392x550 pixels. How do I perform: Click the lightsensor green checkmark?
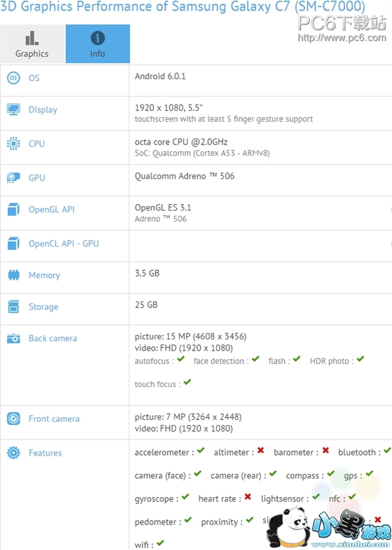pos(316,496)
